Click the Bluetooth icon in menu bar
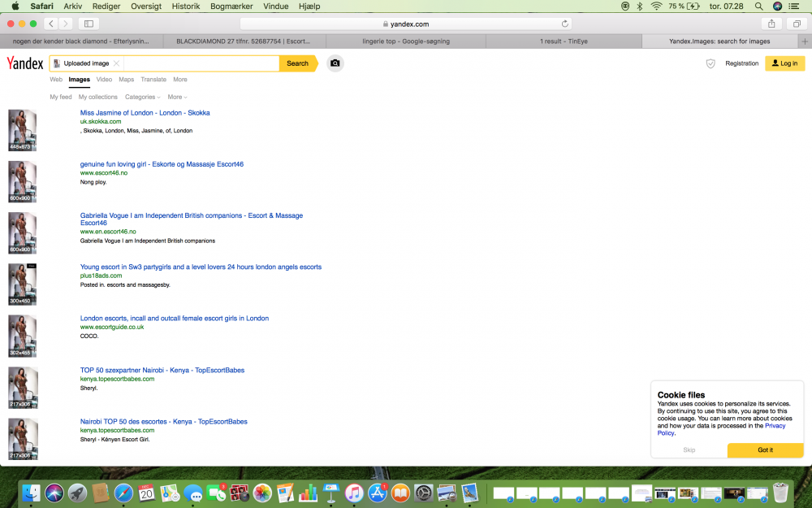Screen dimensions: 812x508 coord(640,7)
